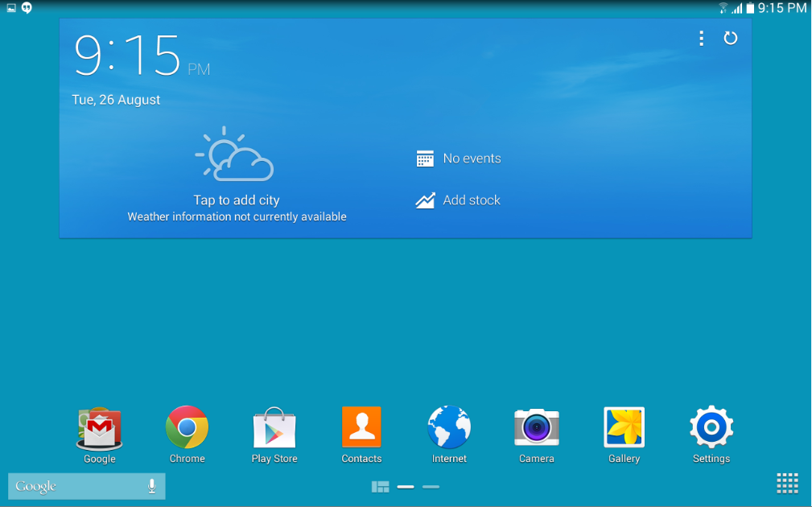812x507 pixels.
Task: Tap the Hangouts notification icon in status bar
Action: coord(27,8)
